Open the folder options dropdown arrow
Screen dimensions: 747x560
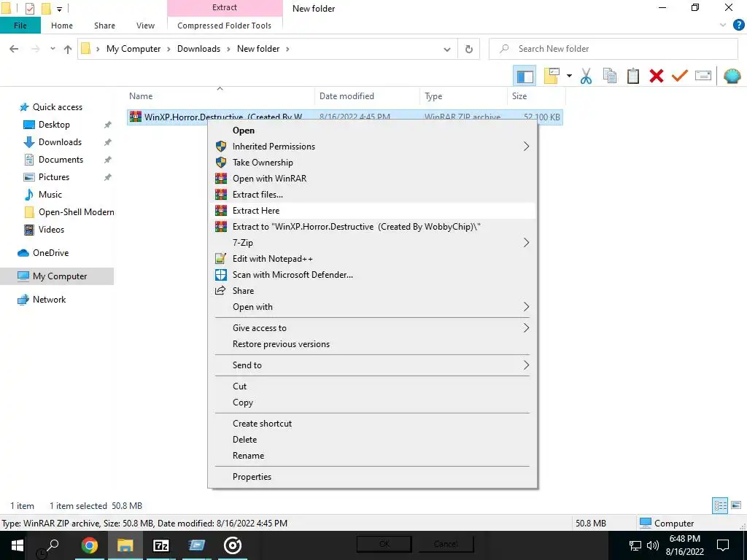click(569, 76)
